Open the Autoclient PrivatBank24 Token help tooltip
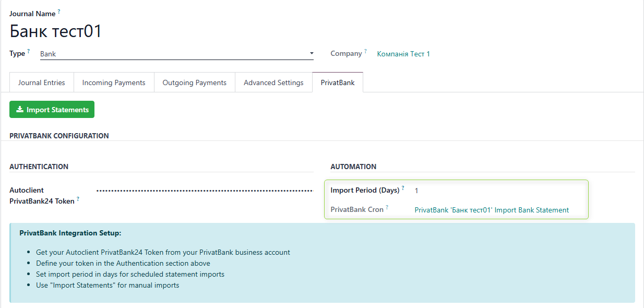This screenshot has width=644, height=308. [x=77, y=198]
